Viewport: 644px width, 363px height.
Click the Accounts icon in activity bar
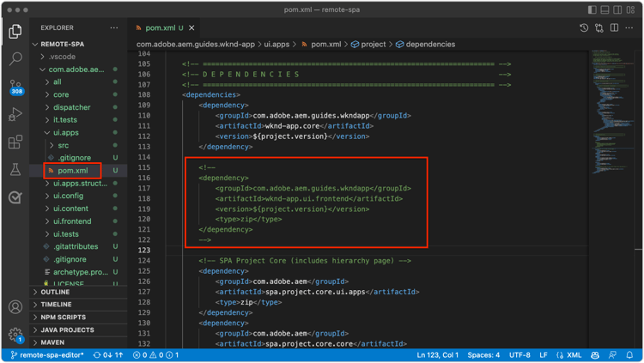pos(15,307)
